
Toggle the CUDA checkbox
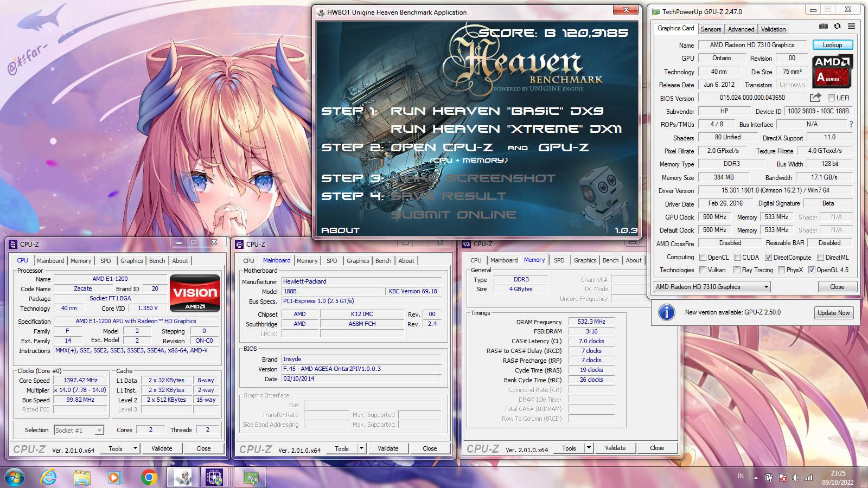737,258
